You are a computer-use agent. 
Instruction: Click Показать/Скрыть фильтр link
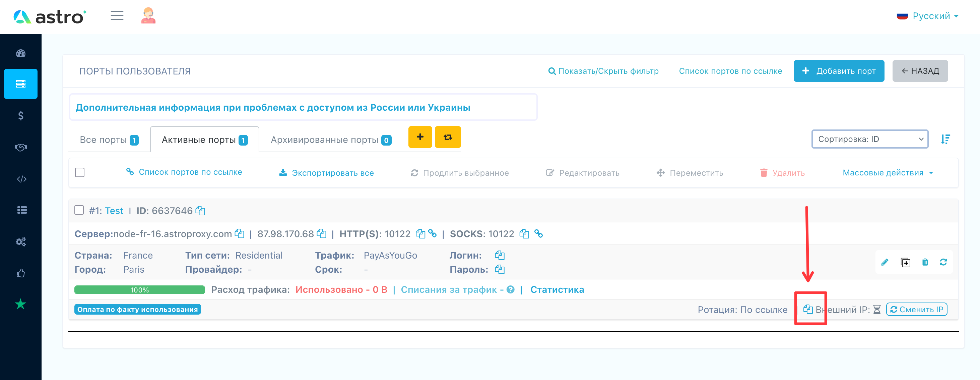point(603,71)
